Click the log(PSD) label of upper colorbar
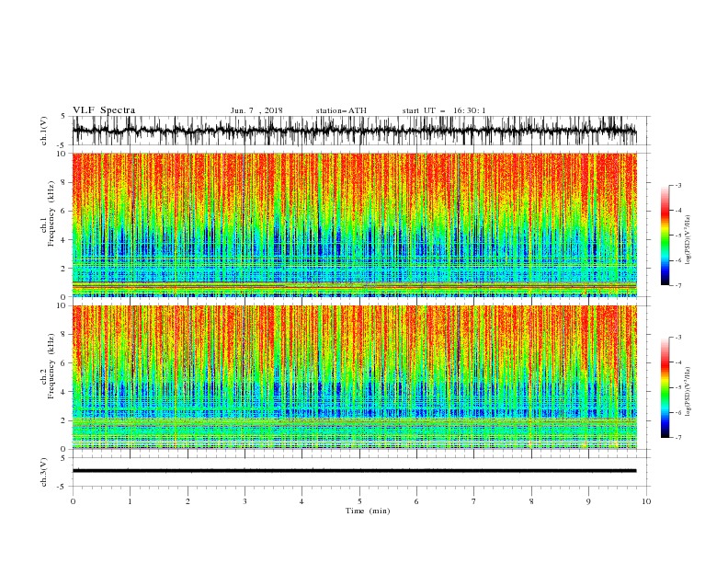This screenshot has height=563, width=728. [688, 240]
